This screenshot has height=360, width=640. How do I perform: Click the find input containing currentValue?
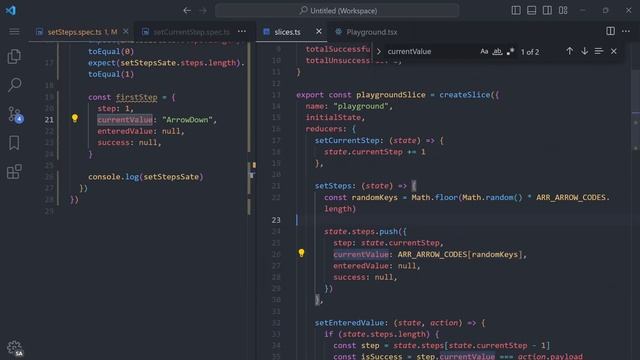coord(431,51)
